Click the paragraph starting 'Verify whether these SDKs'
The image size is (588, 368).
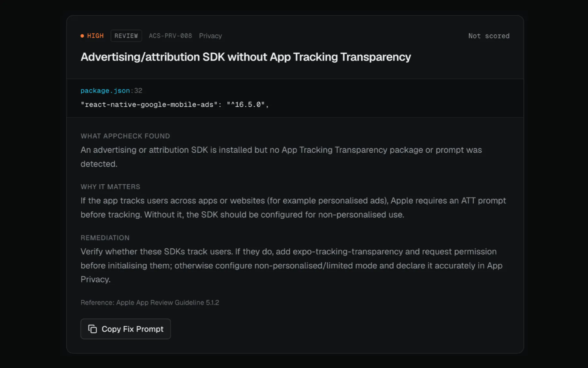pos(291,265)
